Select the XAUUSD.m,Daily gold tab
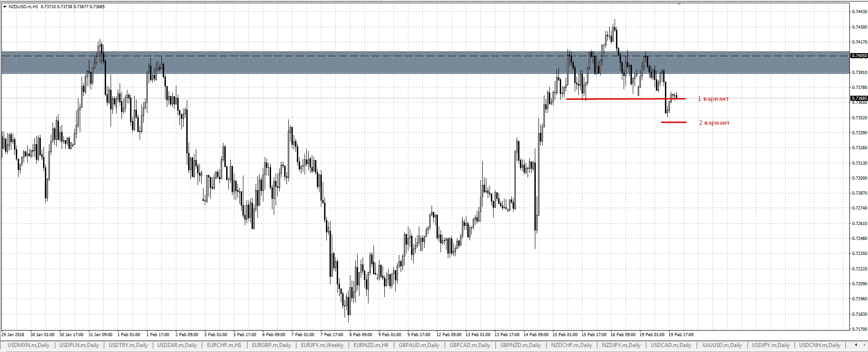The width and height of the screenshot is (868, 352). (722, 345)
